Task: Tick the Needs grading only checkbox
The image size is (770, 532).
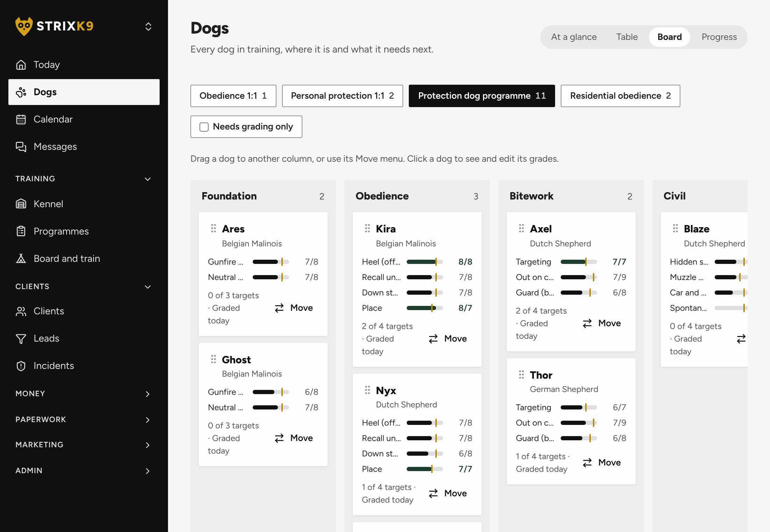Action: click(x=204, y=127)
